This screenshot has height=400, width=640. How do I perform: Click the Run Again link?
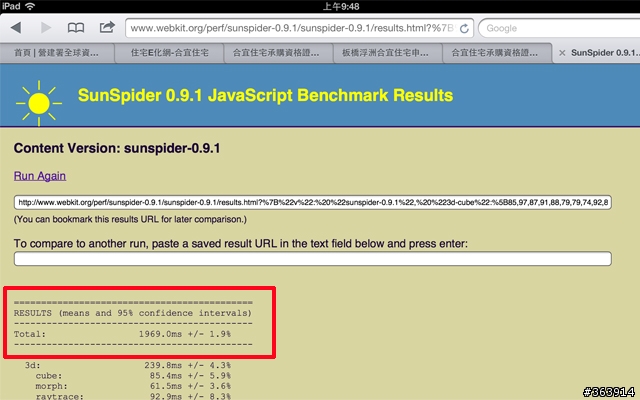(40, 176)
